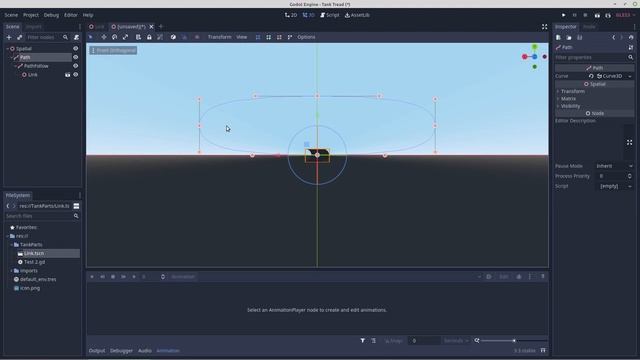Click the Filter properties input field
The width and height of the screenshot is (640, 360).
[x=590, y=58]
